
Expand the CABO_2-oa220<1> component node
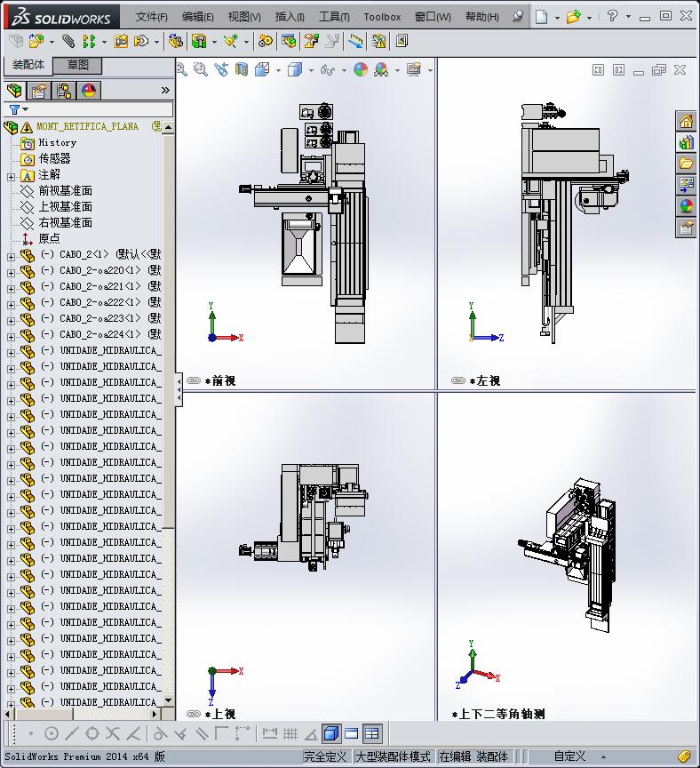(x=11, y=273)
